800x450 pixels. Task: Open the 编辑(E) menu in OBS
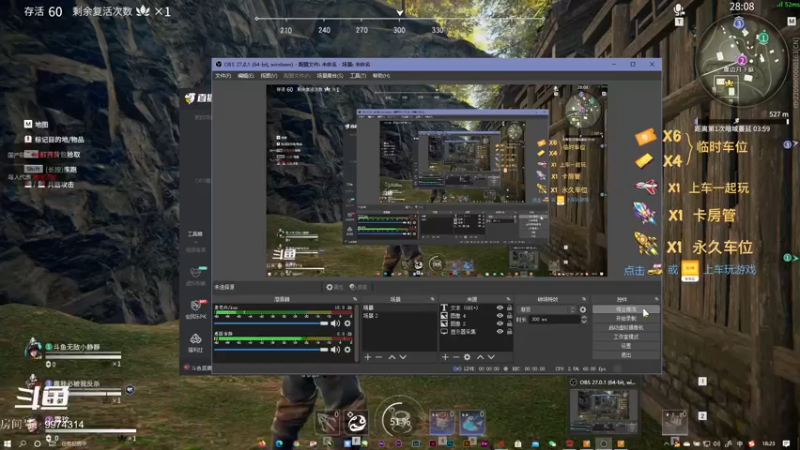[245, 76]
